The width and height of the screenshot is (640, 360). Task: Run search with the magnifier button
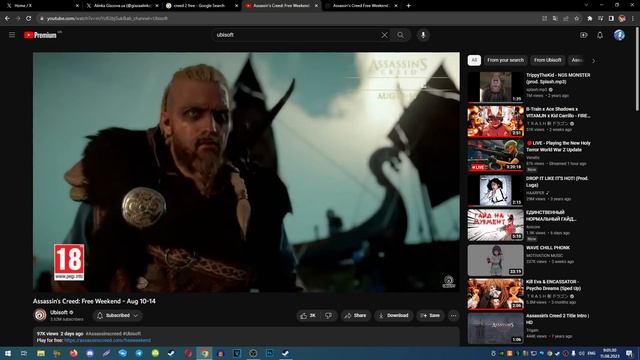tap(400, 35)
